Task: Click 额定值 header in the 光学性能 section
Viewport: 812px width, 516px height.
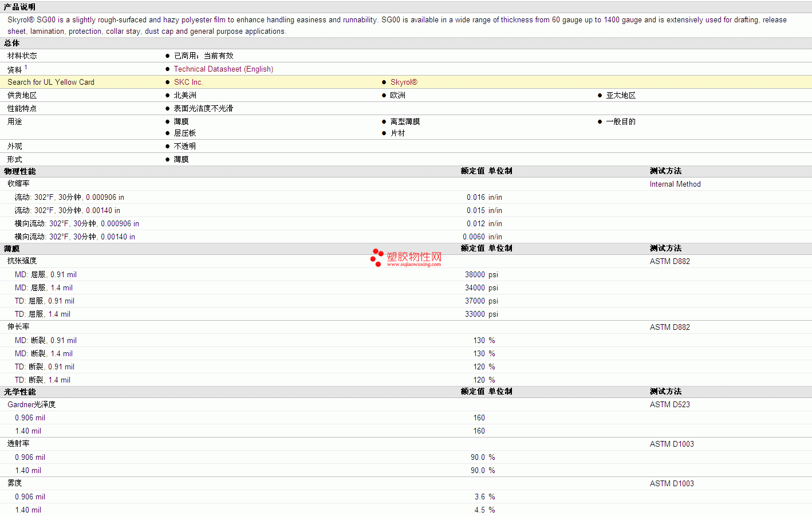Action: point(472,391)
